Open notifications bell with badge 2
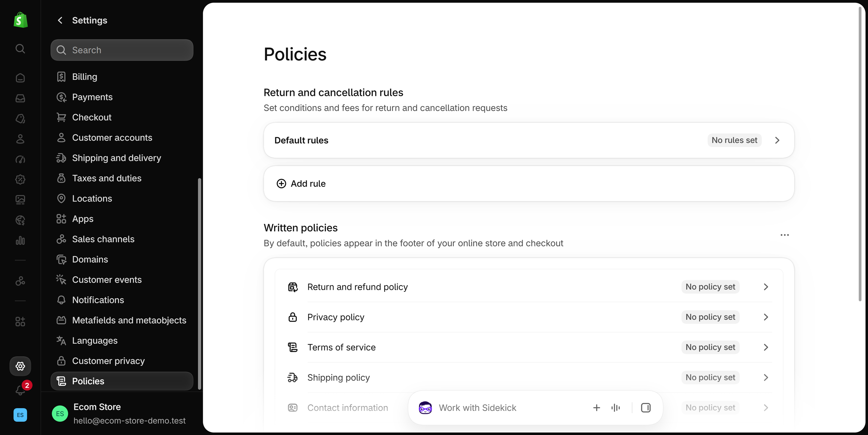The width and height of the screenshot is (868, 435). (x=21, y=389)
